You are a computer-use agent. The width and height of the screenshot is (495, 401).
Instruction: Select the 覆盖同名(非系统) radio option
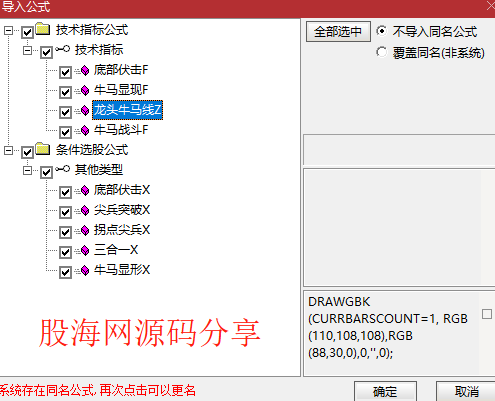382,52
